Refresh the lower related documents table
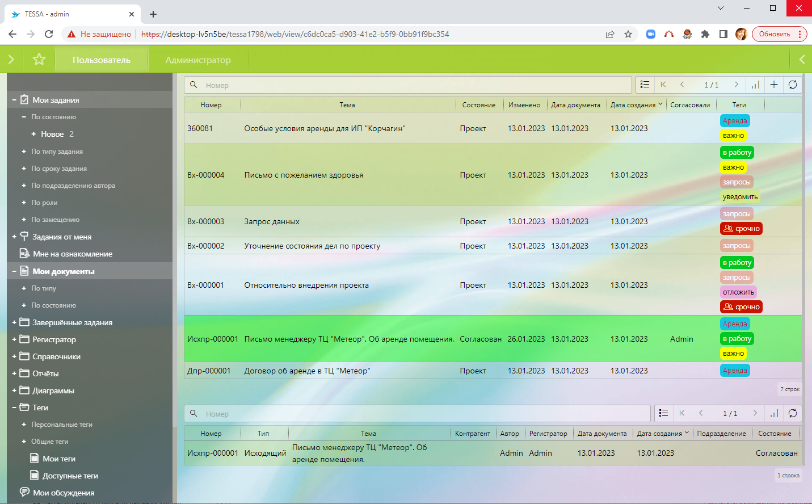 [793, 413]
